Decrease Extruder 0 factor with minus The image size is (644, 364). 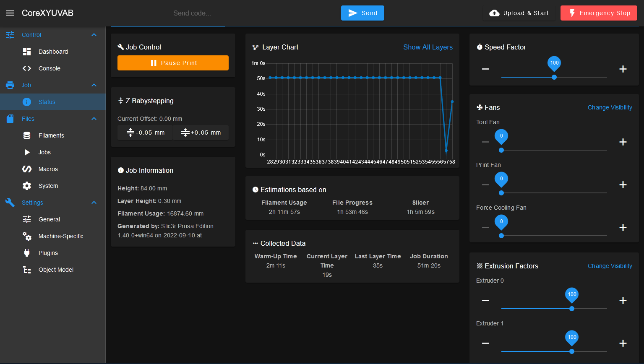click(x=485, y=300)
